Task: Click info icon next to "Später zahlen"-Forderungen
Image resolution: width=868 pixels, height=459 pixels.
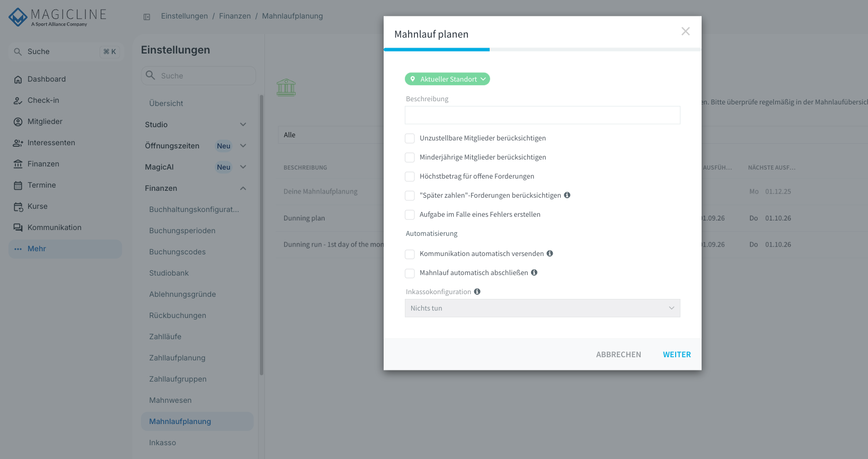Action: 567,195
